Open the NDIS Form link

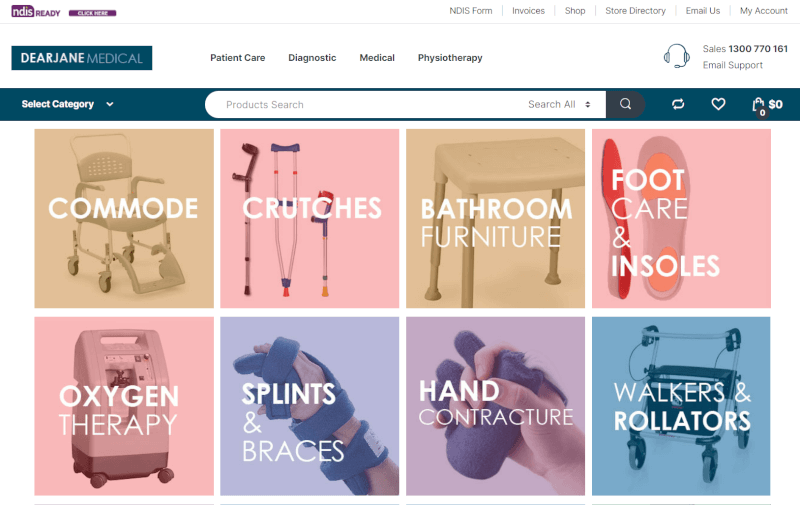point(470,11)
